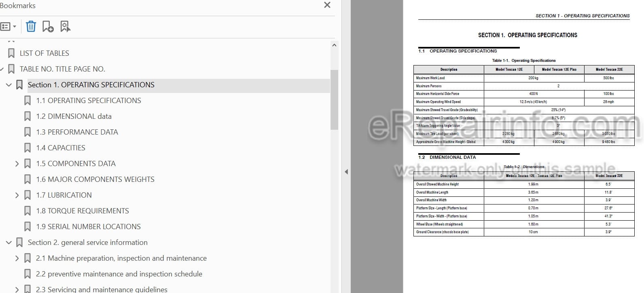
Task: Click Table 1-1. Operating Specifications caption
Action: (523, 61)
